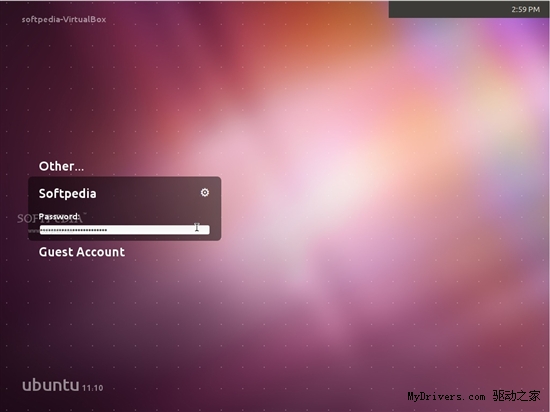Click the Chinese 驱动之家 watermark
550x412 pixels.
516,396
